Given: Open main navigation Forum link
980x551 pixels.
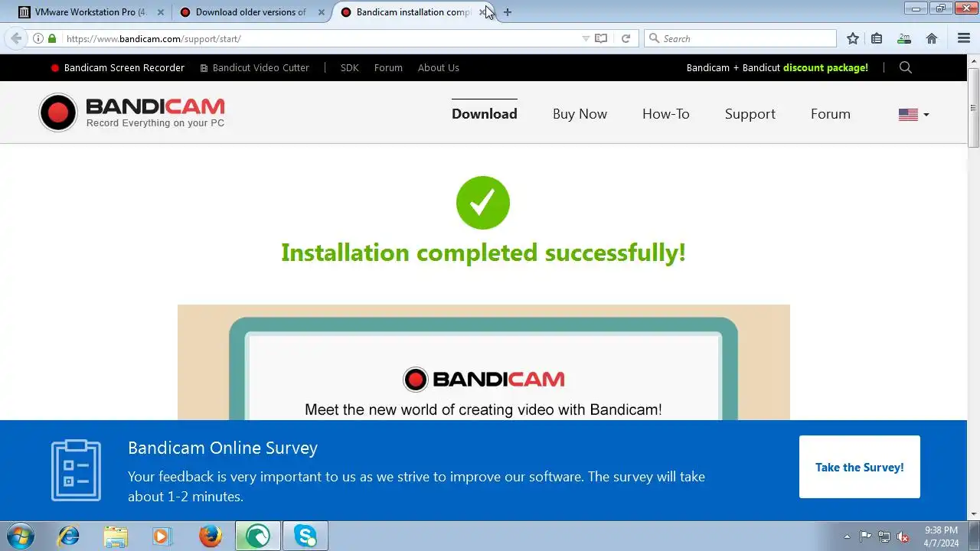Looking at the screenshot, I should coord(831,114).
